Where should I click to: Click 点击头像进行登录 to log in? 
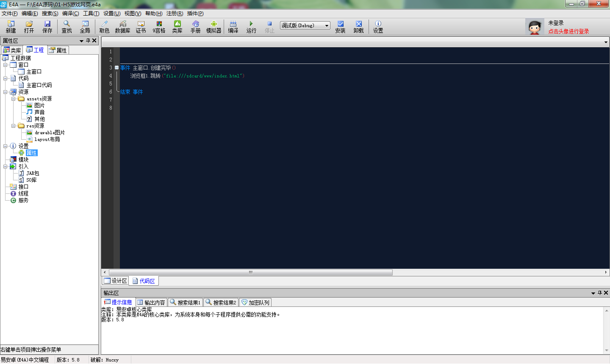coord(568,31)
